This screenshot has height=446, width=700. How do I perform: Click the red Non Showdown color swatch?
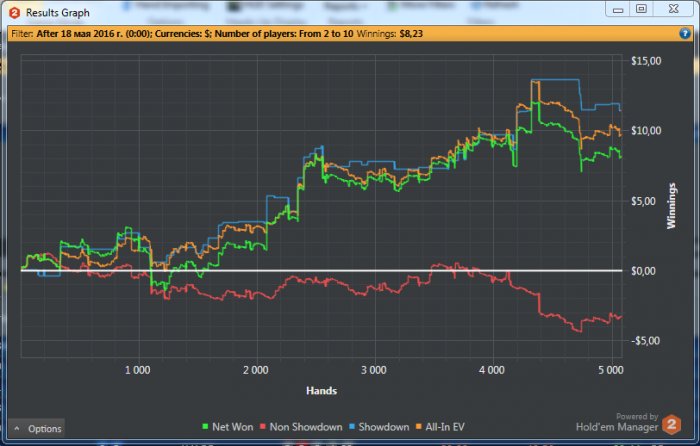tap(263, 427)
